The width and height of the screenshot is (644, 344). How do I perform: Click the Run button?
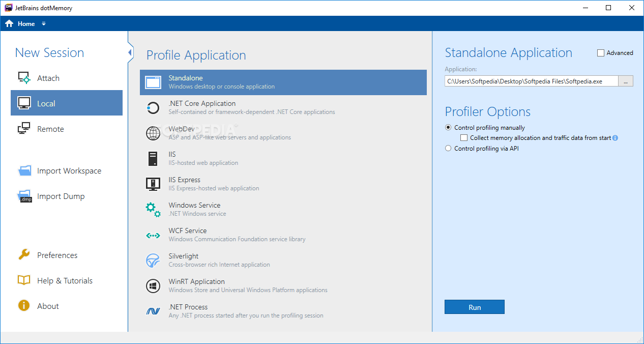pyautogui.click(x=475, y=307)
